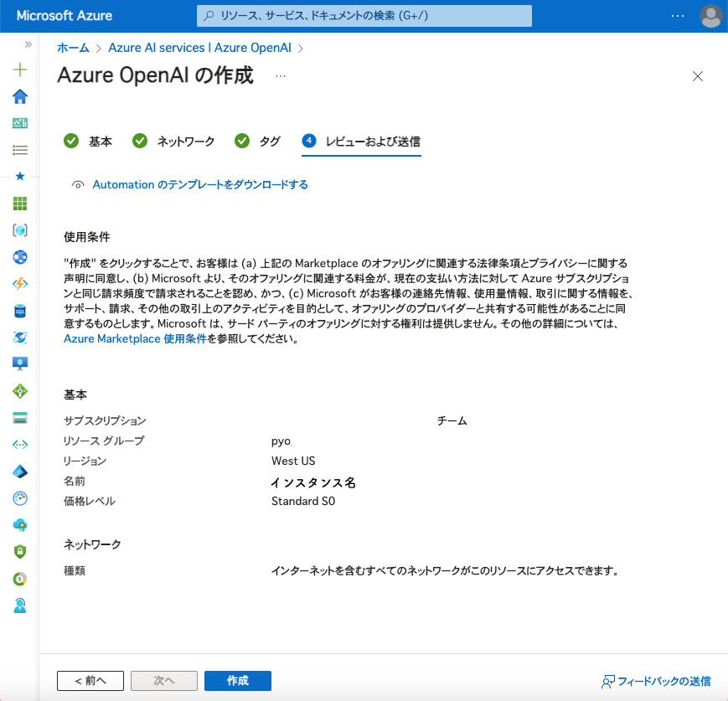Click the 価格レベル label
This screenshot has height=701, width=728.
click(x=89, y=501)
